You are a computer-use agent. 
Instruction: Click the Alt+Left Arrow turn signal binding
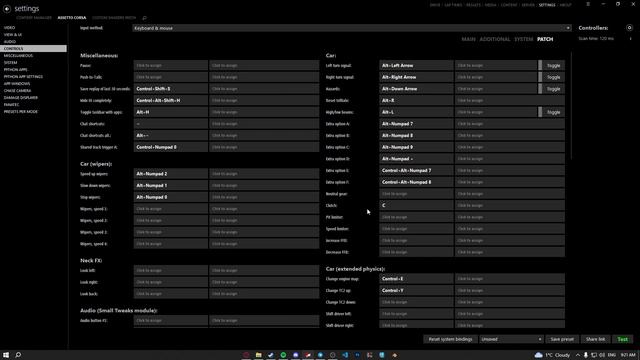[x=416, y=65]
